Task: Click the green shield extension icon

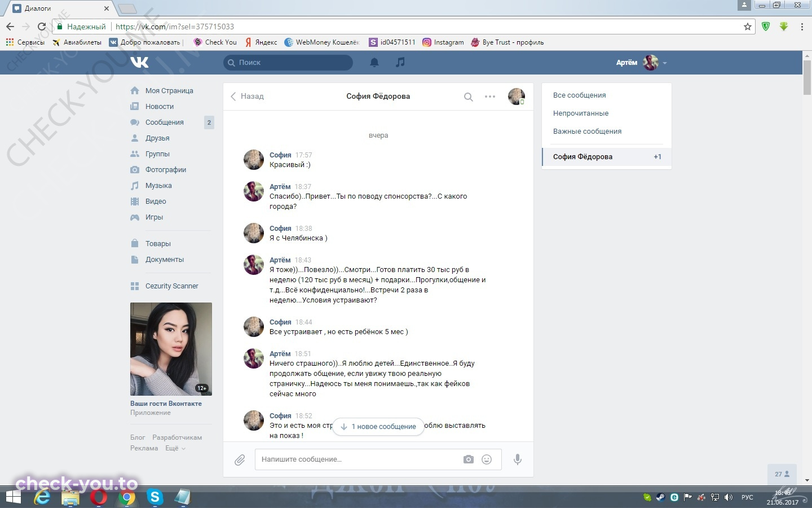Action: (766, 26)
